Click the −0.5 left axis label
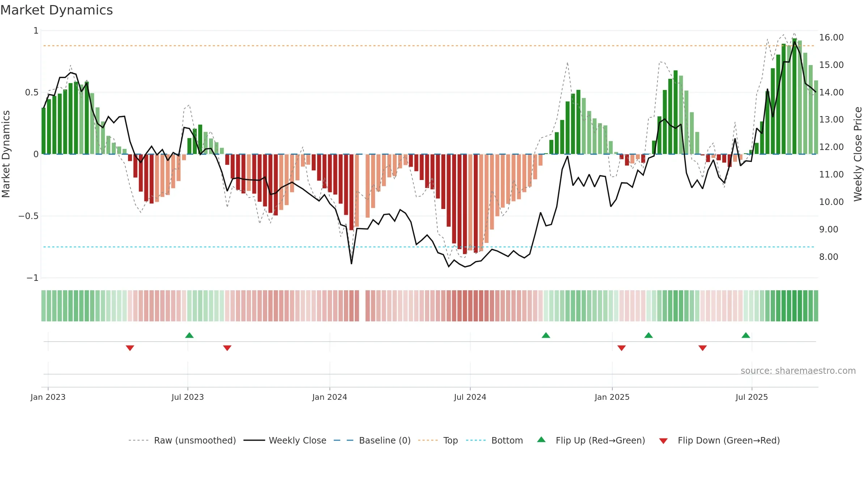The width and height of the screenshot is (868, 488). (x=28, y=216)
